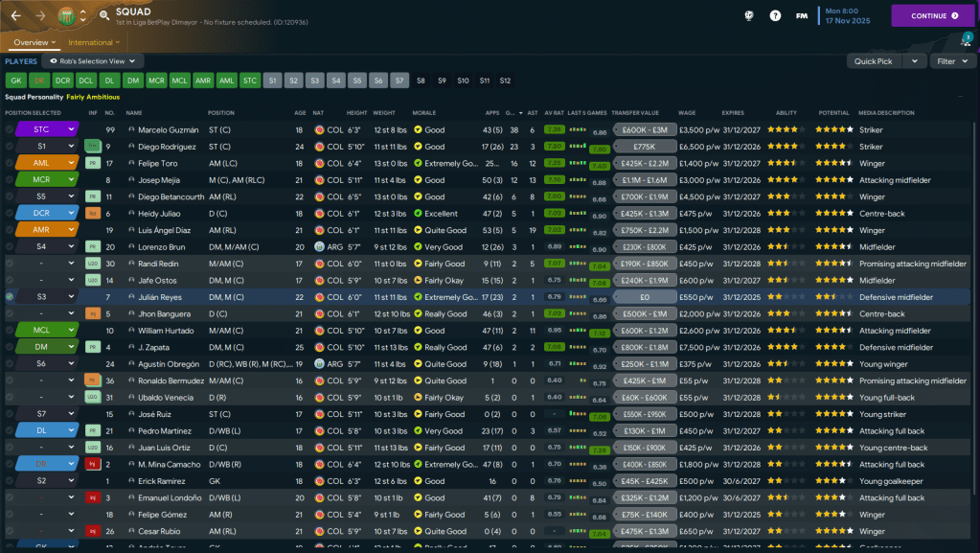Click the search magnifier icon

(x=103, y=15)
